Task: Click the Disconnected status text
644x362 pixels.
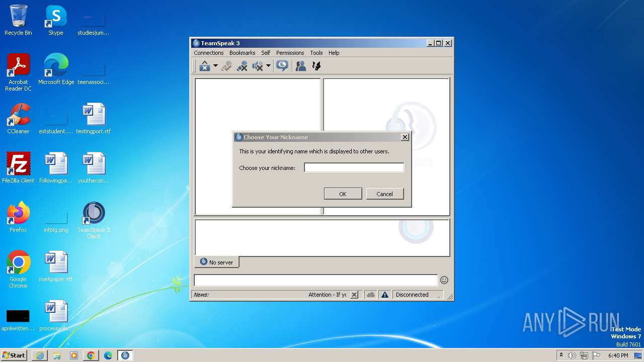Action: [x=412, y=295]
